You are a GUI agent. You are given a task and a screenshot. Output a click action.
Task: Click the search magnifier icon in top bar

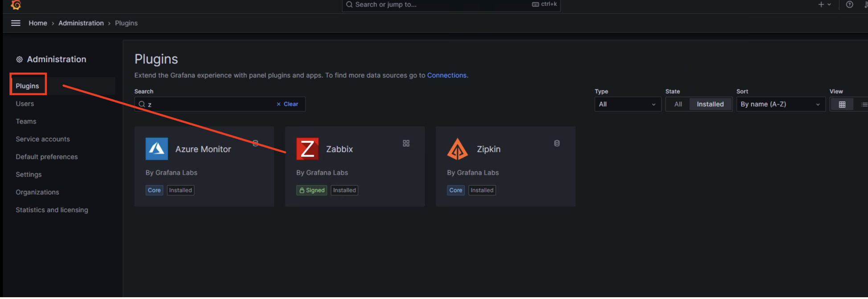(349, 4)
